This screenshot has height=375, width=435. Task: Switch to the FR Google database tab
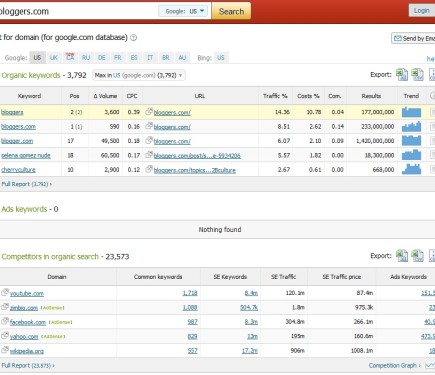click(x=118, y=58)
